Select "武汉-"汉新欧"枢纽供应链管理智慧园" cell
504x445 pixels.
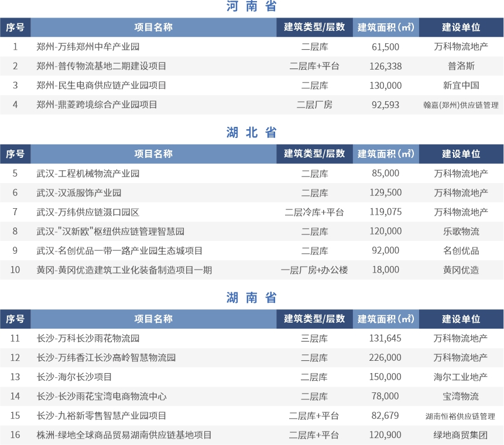click(x=110, y=232)
